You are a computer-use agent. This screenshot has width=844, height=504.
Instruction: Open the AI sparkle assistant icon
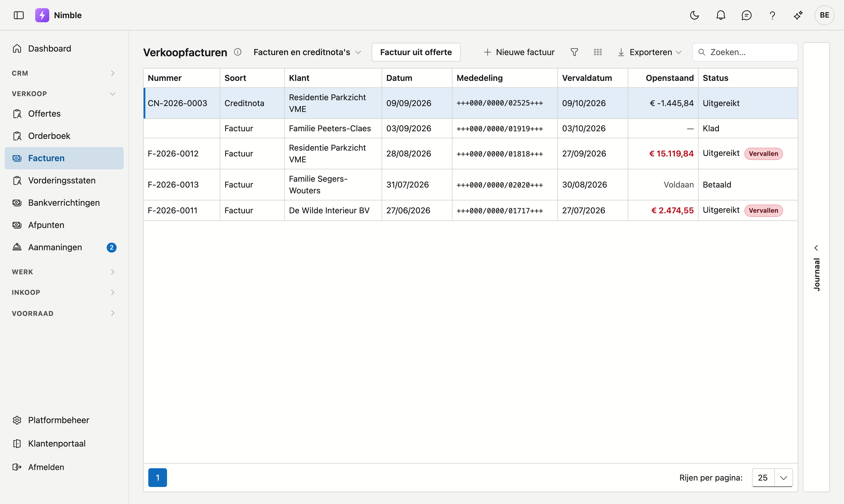(798, 15)
